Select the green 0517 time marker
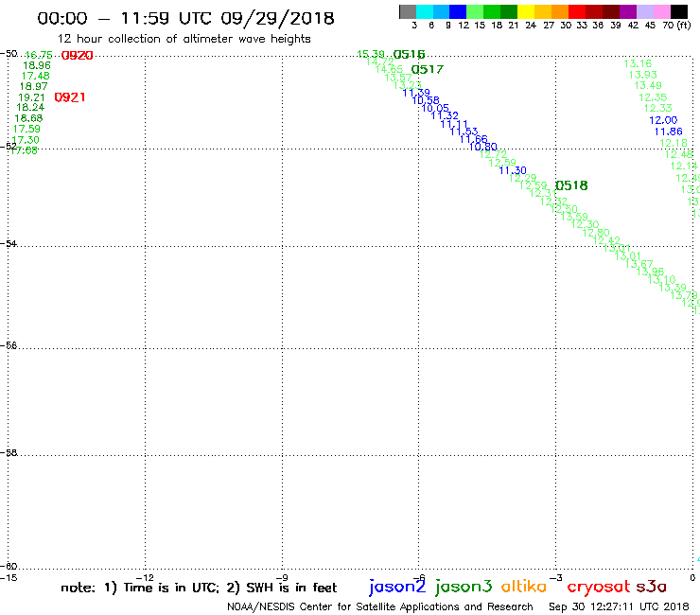 [428, 69]
